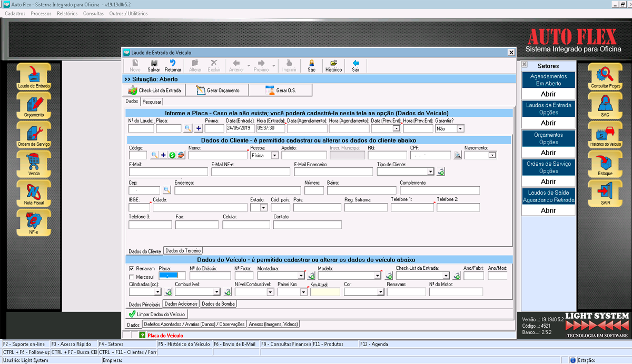632x364 pixels.
Task: Click the Km Atual input field
Action: [325, 292]
